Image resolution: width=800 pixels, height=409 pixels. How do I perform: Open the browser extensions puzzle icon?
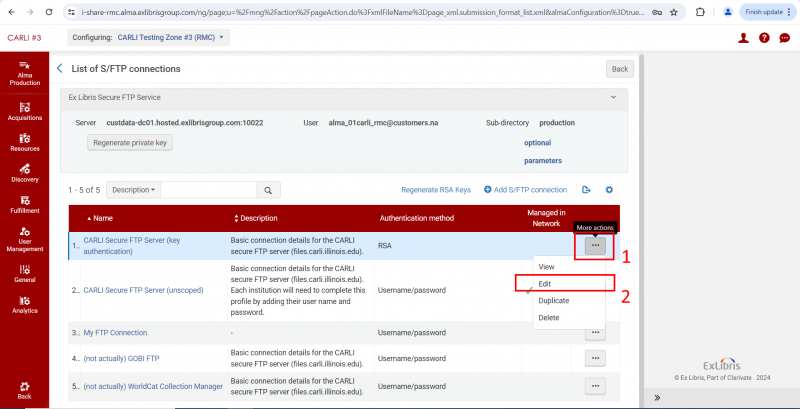click(x=701, y=12)
